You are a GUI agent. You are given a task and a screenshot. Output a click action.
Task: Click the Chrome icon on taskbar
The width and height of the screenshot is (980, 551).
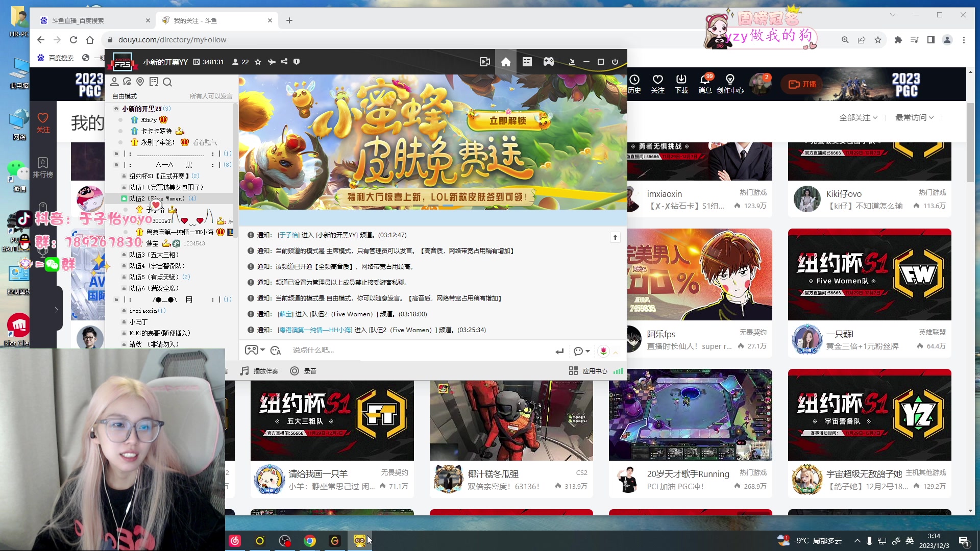coord(310,541)
